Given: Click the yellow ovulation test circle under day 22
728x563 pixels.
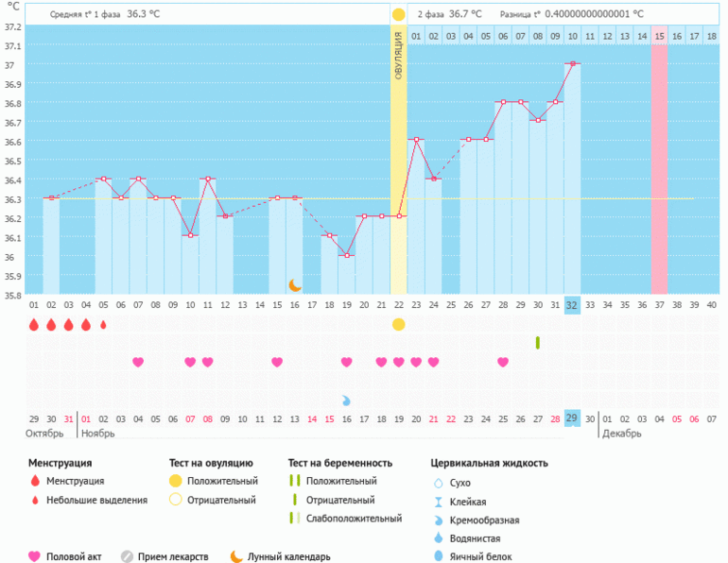Looking at the screenshot, I should click(x=398, y=325).
